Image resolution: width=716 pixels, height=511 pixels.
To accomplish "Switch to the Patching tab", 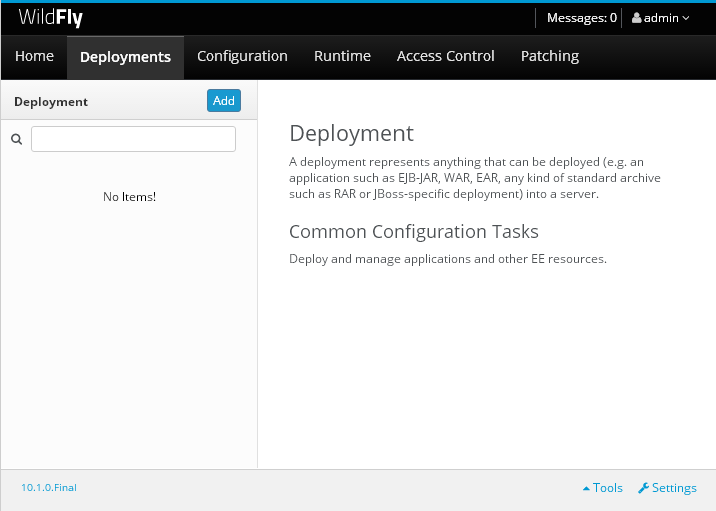I will (550, 56).
